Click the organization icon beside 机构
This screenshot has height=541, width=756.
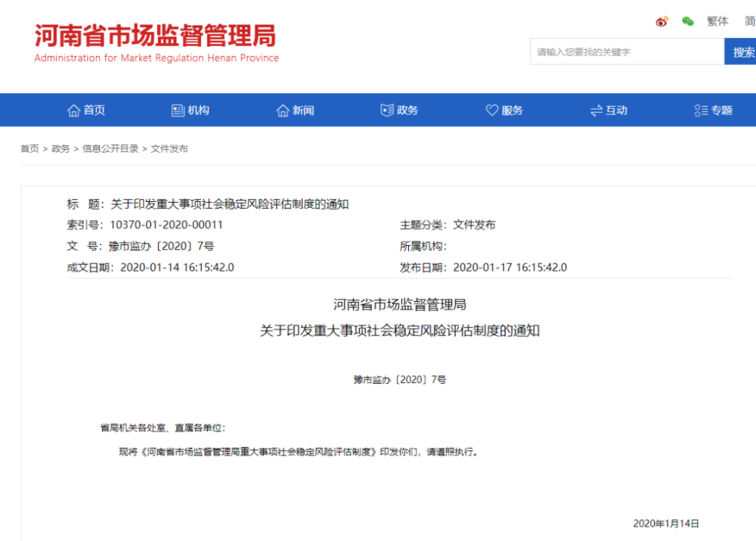point(178,110)
